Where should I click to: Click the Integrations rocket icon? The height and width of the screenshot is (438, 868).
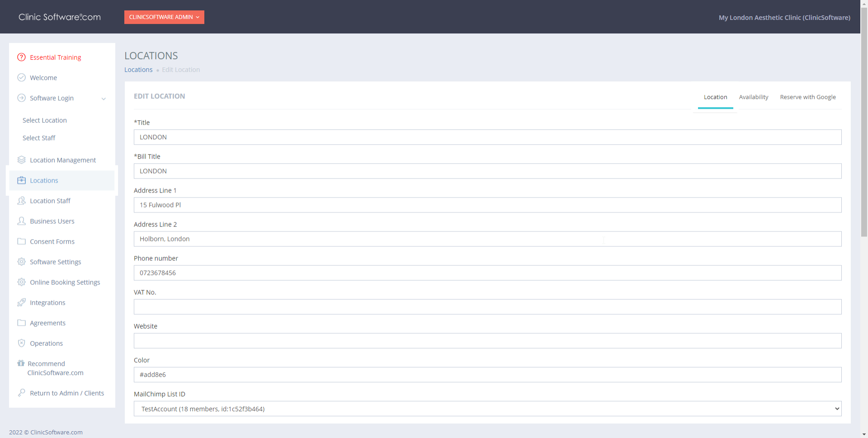(21, 302)
